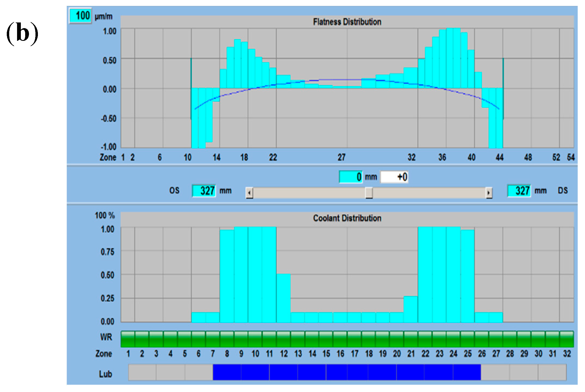Click the +0 white offset box

(x=394, y=177)
